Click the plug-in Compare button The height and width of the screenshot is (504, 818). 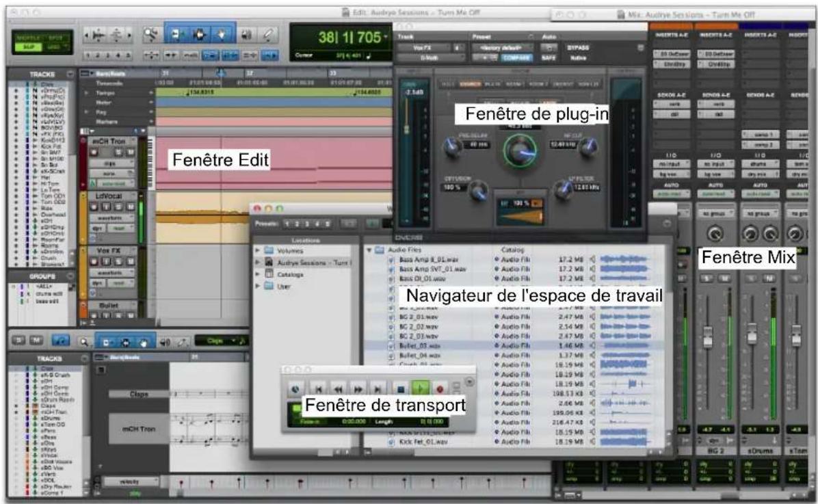516,58
